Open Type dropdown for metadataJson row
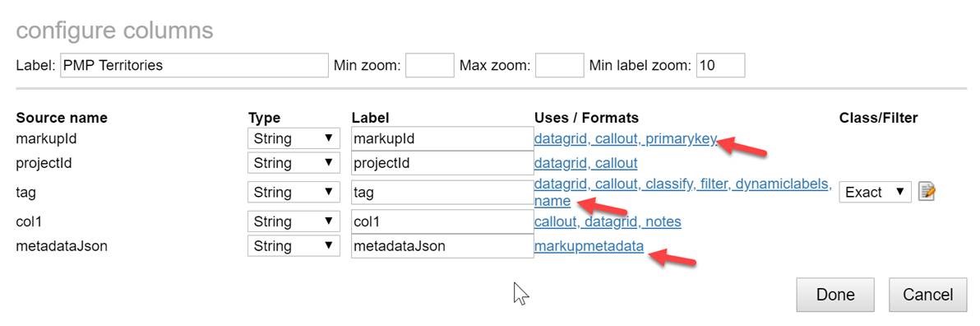Image resolution: width=980 pixels, height=326 pixels. [x=294, y=246]
